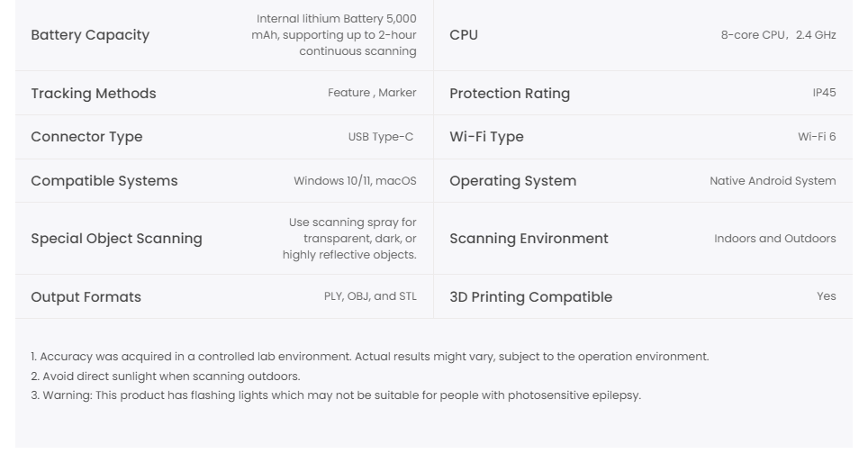Select the Windows 10/11, macOS value
Image resolution: width=868 pixels, height=454 pixels.
[x=355, y=181]
